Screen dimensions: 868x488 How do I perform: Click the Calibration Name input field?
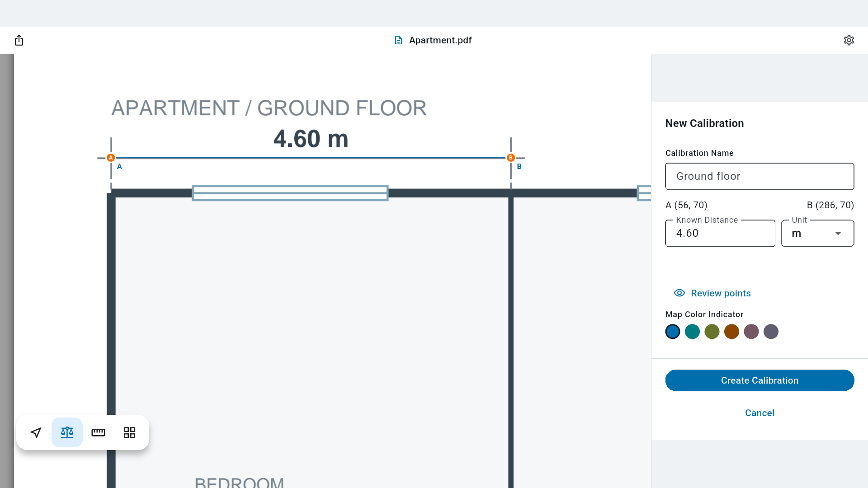(x=759, y=176)
